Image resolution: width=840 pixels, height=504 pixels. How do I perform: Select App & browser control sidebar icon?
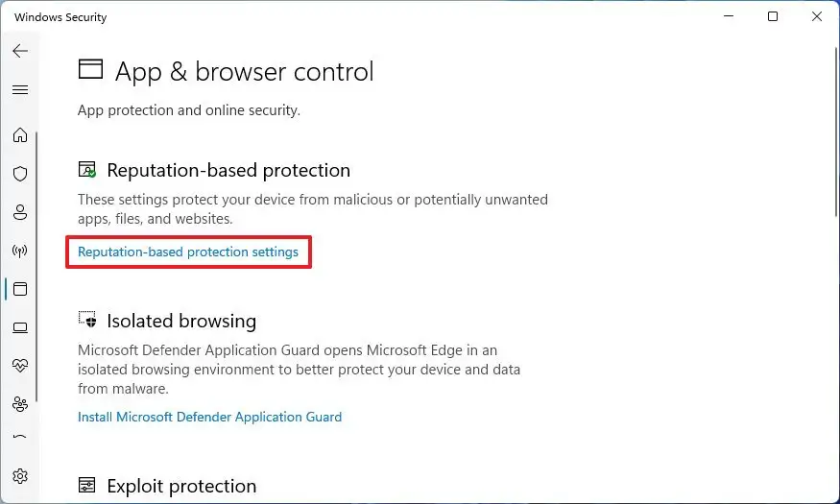coord(20,289)
